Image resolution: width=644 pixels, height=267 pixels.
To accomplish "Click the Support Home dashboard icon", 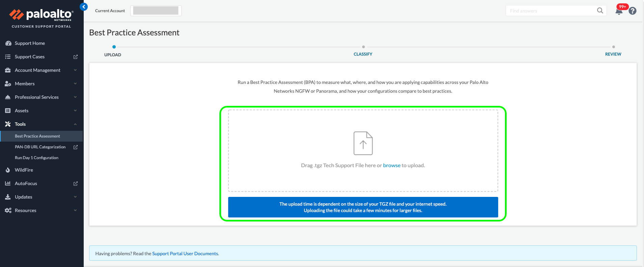I will (x=8, y=43).
